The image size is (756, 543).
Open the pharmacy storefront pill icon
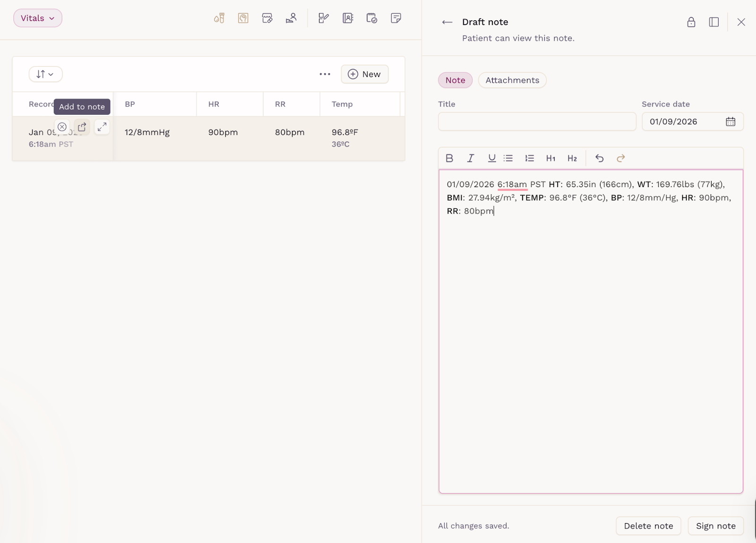coord(267,18)
